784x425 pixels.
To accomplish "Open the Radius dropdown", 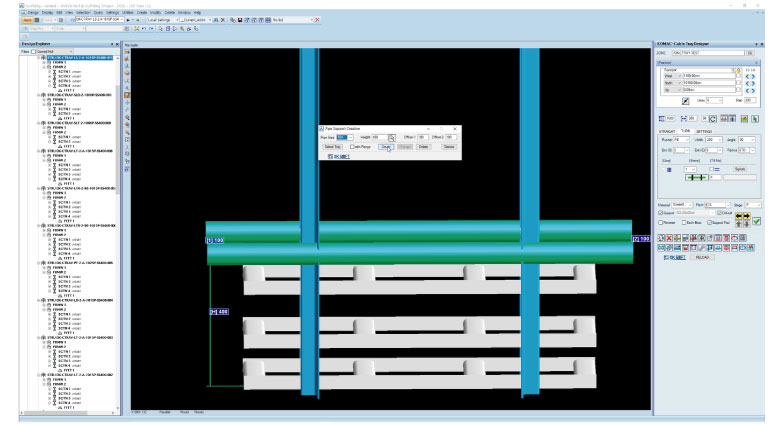I will (x=746, y=150).
